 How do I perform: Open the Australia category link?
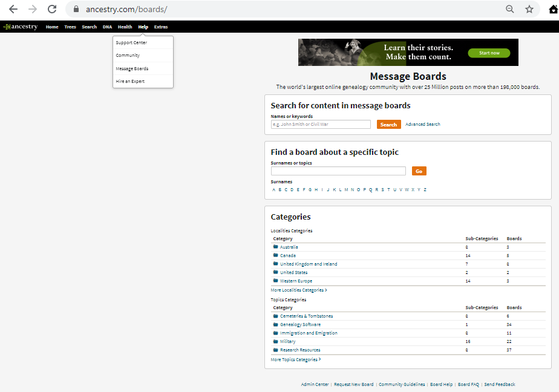(x=289, y=247)
